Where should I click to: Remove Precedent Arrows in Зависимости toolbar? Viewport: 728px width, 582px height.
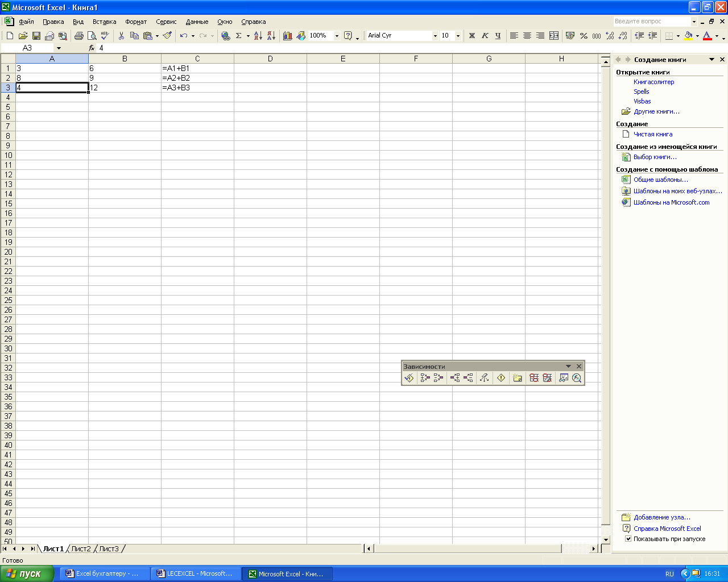[x=438, y=378]
